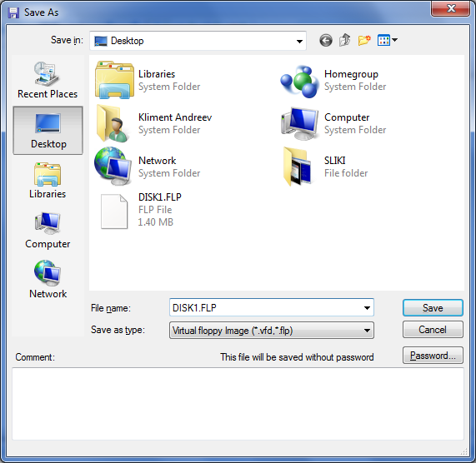Go back using the back arrow icon
Screen dimensions: 476x463
(x=326, y=40)
